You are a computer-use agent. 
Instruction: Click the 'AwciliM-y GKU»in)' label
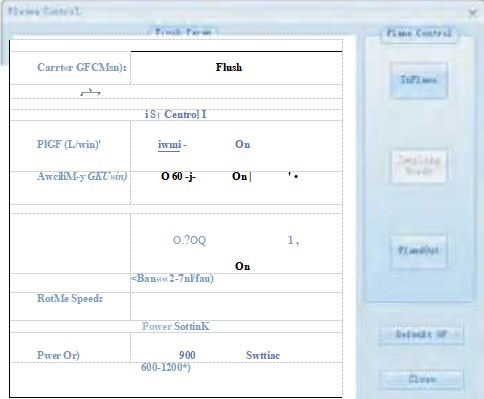(82, 176)
